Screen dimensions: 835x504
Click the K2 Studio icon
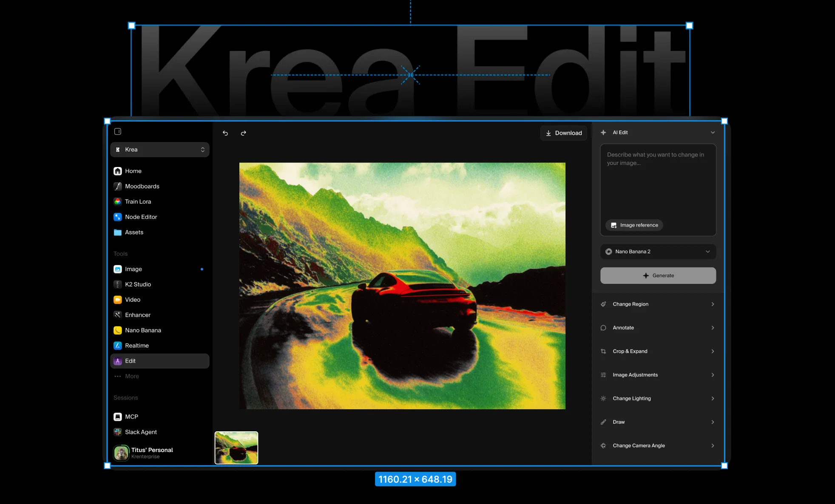pyautogui.click(x=118, y=284)
